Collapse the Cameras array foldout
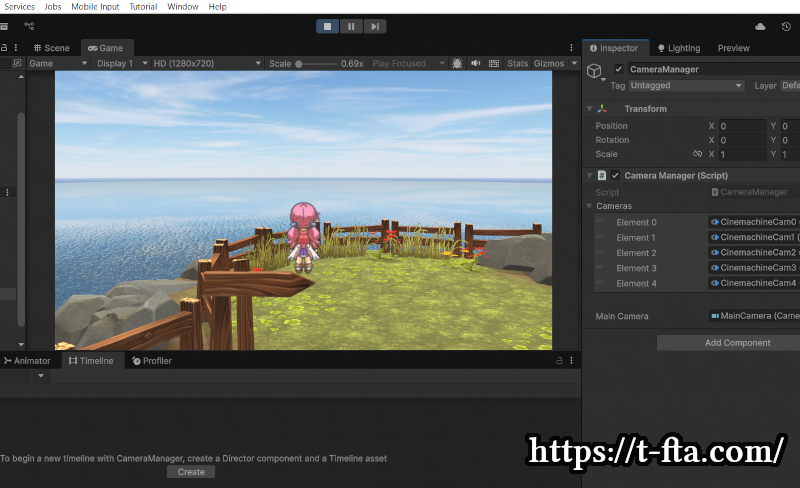Screen dimensions: 800x488 coord(589,206)
